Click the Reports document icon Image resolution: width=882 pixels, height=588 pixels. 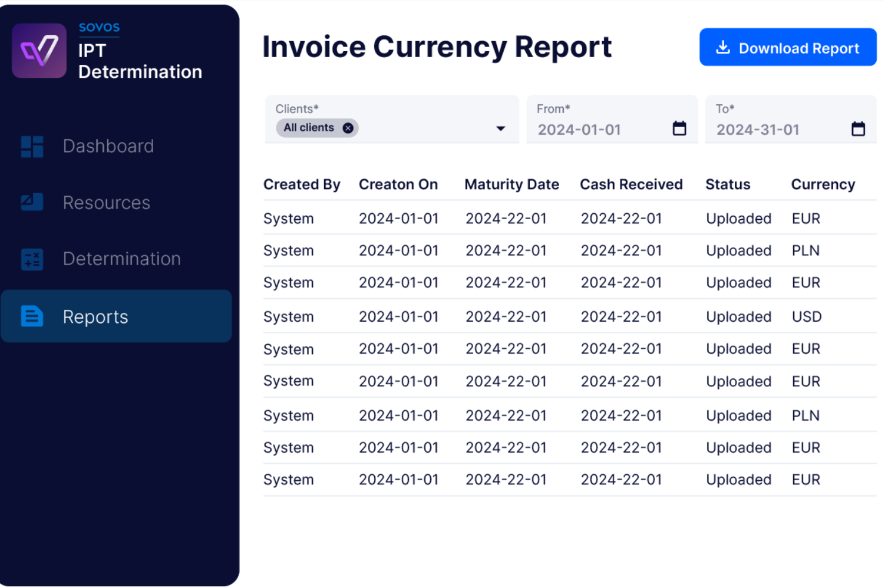pos(31,316)
